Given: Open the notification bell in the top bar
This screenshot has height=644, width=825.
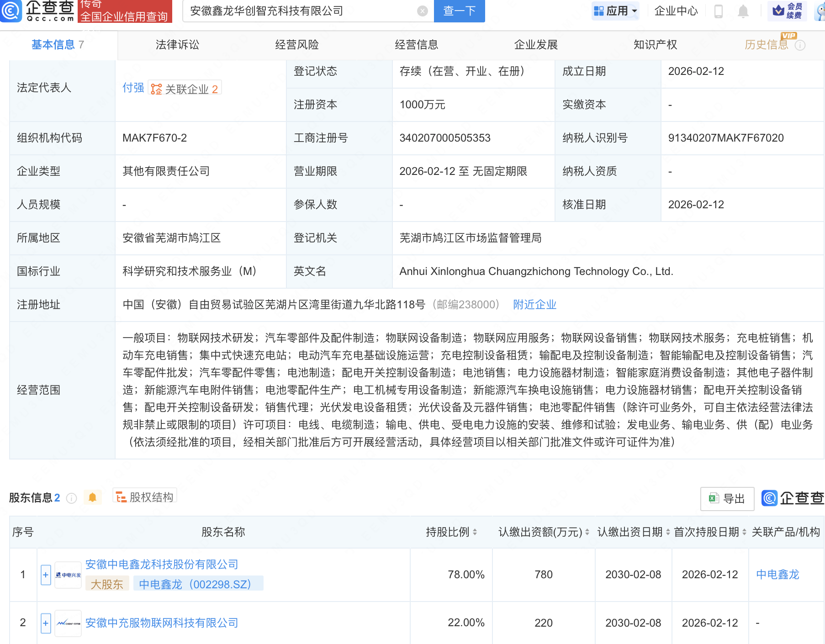Looking at the screenshot, I should pos(743,11).
